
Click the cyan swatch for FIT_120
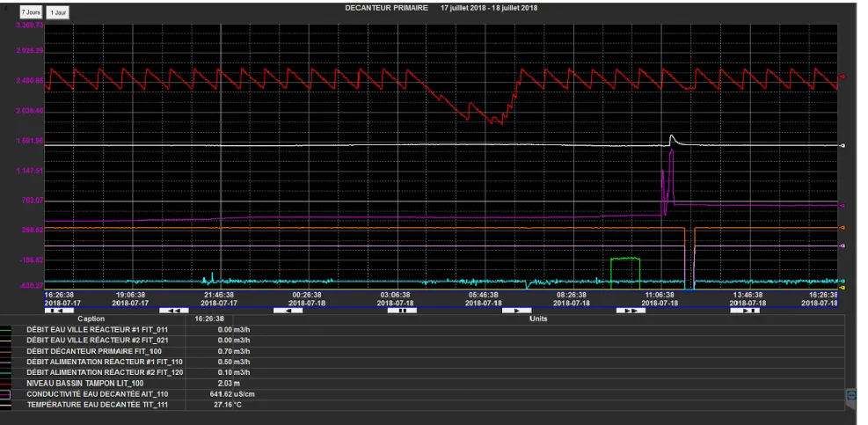[x=5, y=372]
